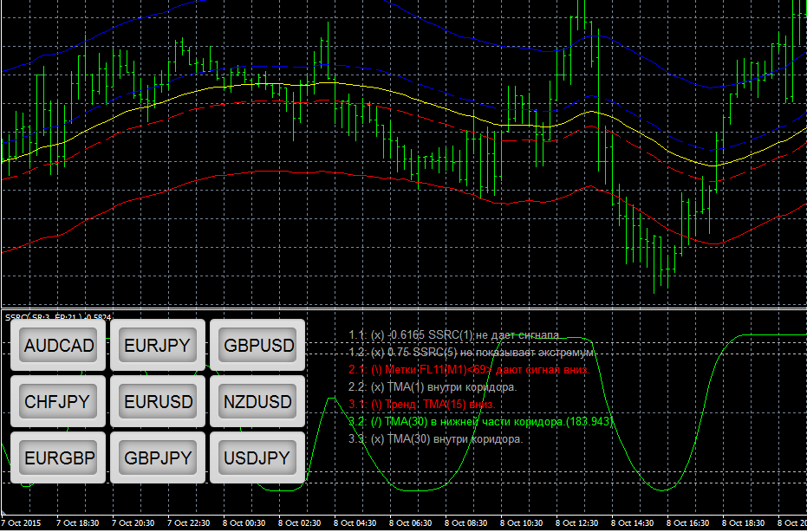Click the 8 Oct 14:30 time label
This screenshot has width=807, height=532.
634,522
